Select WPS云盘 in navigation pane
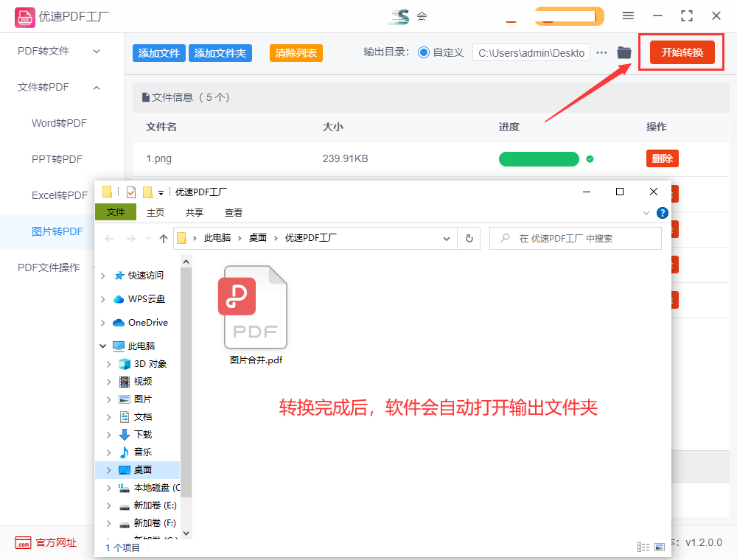 (146, 299)
